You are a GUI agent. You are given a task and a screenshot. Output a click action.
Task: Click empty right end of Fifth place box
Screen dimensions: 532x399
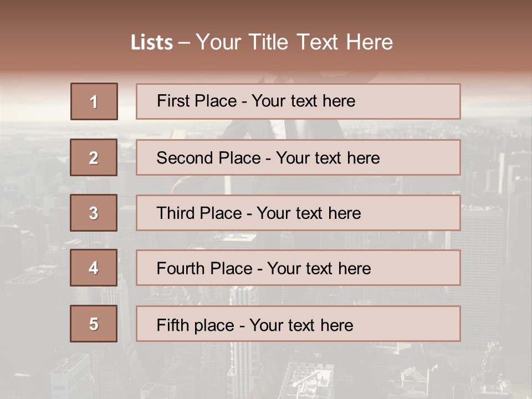[x=421, y=324]
